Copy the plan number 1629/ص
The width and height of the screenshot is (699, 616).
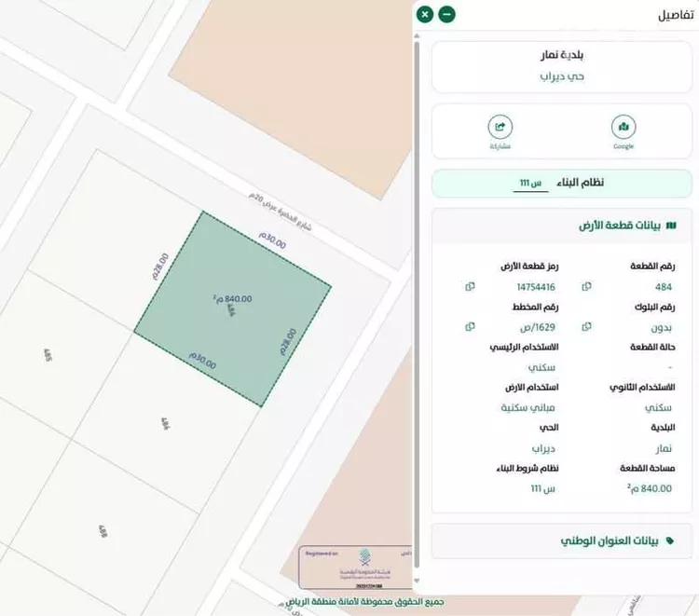point(470,327)
